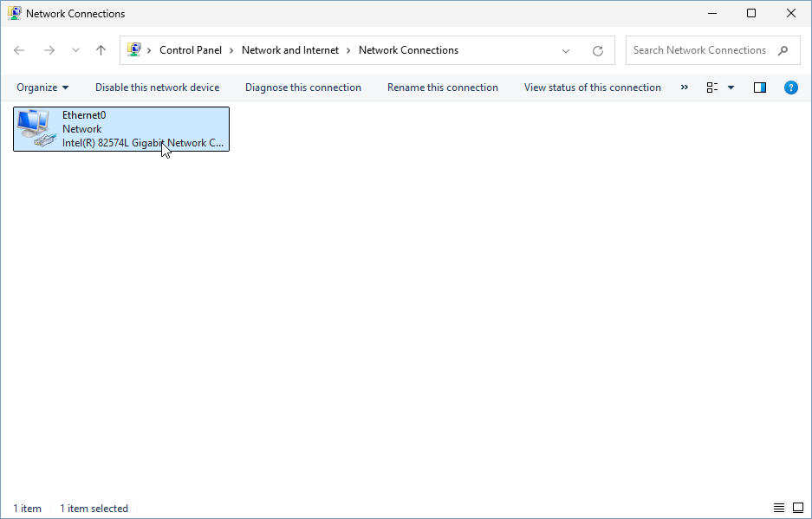This screenshot has width=812, height=519.
Task: Disable this network device
Action: [x=157, y=87]
